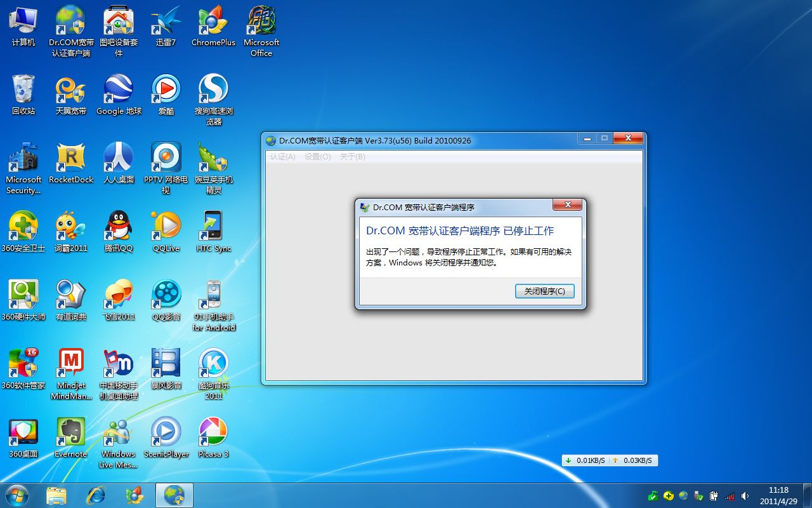Image resolution: width=812 pixels, height=508 pixels.
Task: Select the 360硬件大师 desktop shortcut
Action: (x=23, y=301)
